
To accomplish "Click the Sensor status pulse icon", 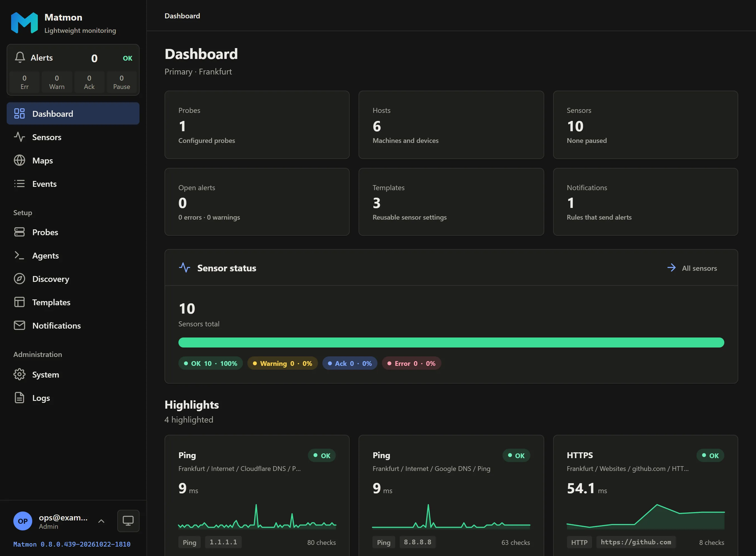I will pyautogui.click(x=184, y=268).
